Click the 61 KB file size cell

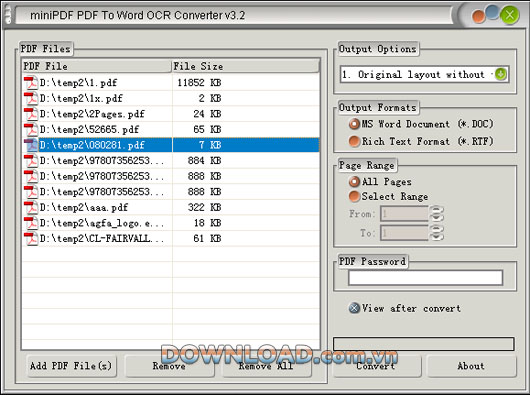click(x=208, y=238)
